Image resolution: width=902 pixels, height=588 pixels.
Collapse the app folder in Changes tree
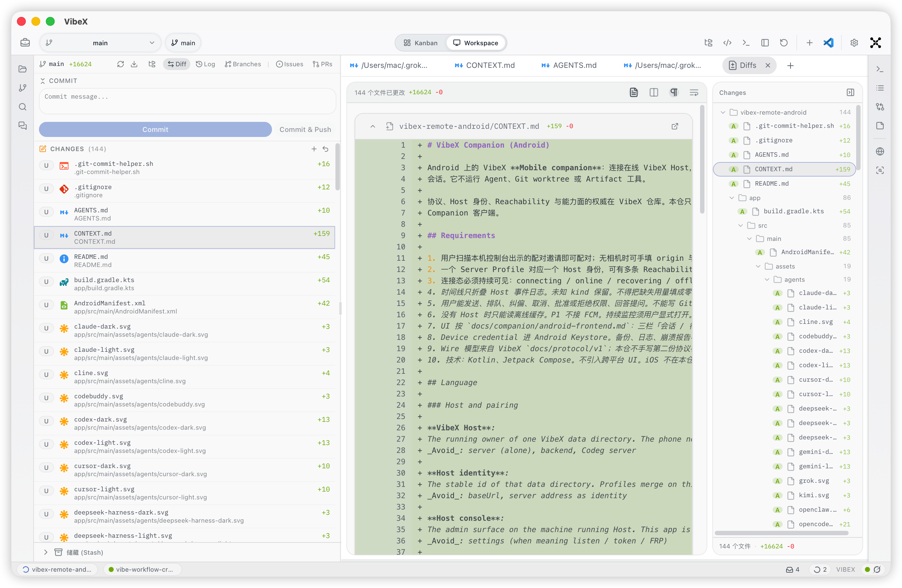pos(731,198)
